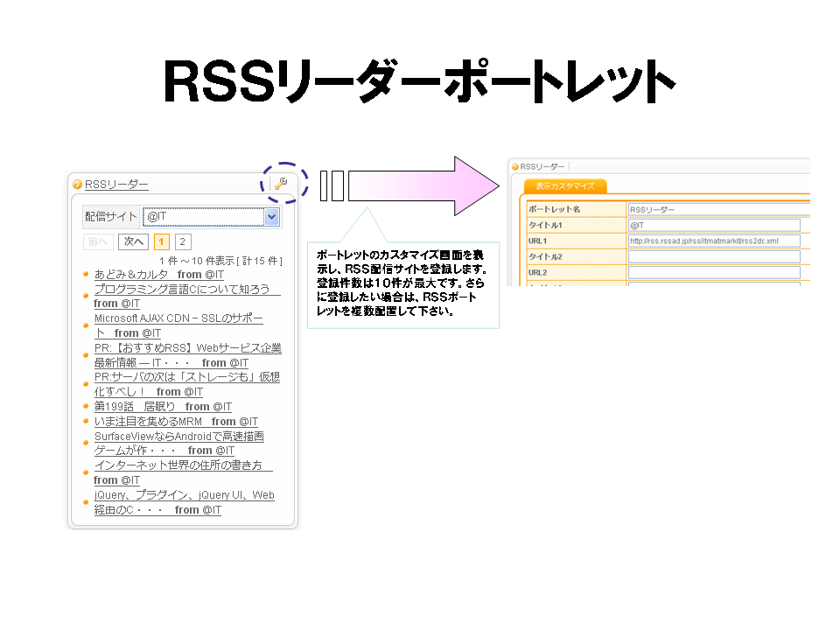This screenshot has width=840, height=630.
Task: Go to page 2 of the feed
Action: coord(183,242)
